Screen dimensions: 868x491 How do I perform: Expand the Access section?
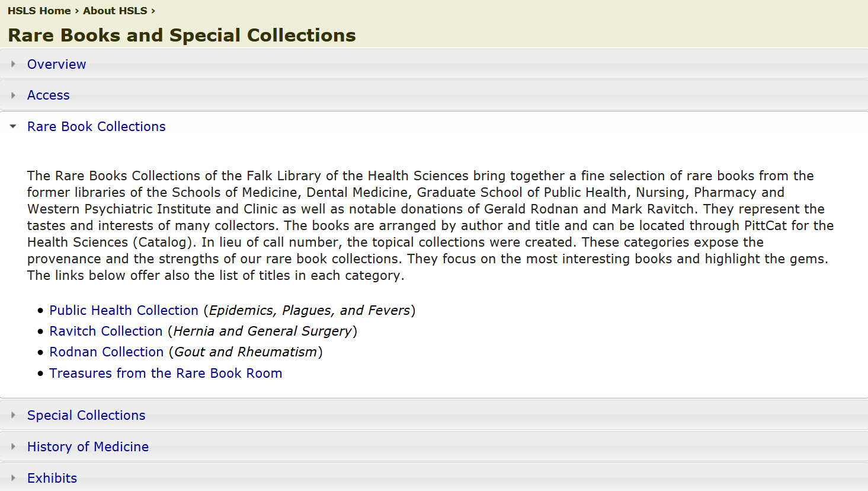point(48,95)
